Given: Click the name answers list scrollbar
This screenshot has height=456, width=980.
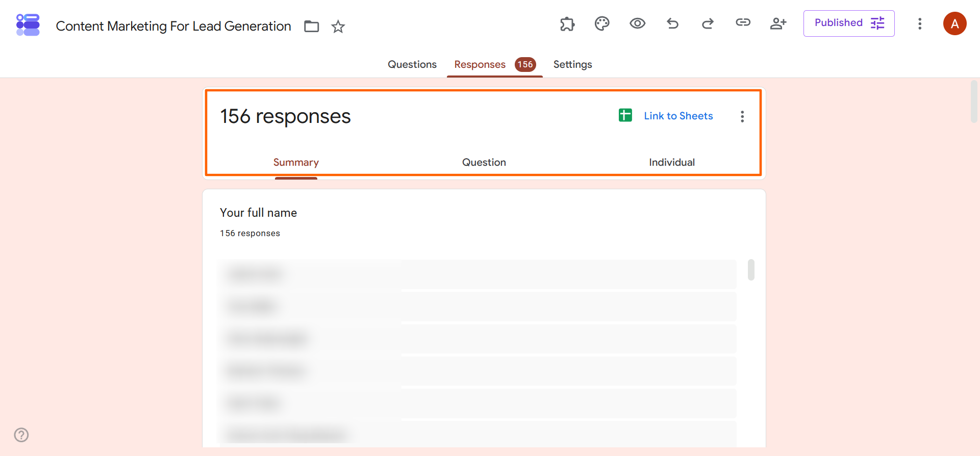Looking at the screenshot, I should pyautogui.click(x=751, y=270).
